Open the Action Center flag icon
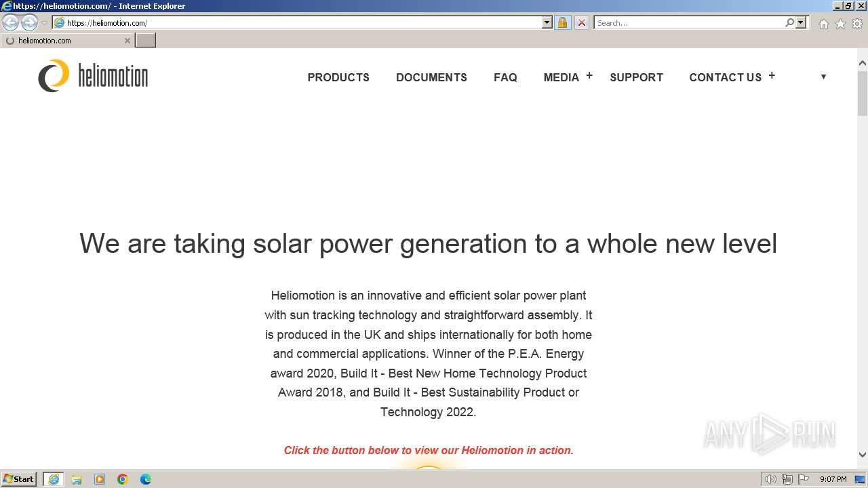Viewport: 868px width, 488px height. click(x=803, y=479)
